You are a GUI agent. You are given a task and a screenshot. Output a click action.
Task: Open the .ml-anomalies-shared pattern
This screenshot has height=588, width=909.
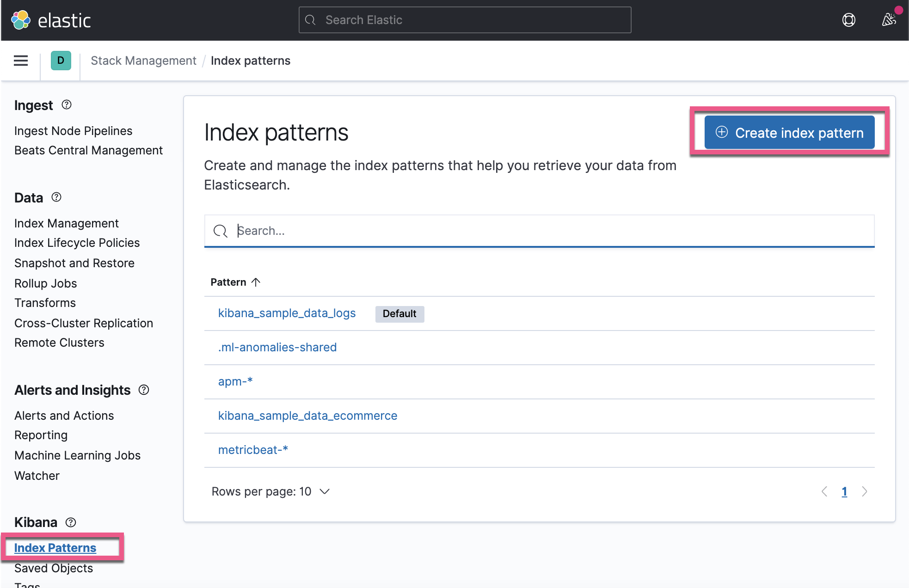(x=277, y=347)
